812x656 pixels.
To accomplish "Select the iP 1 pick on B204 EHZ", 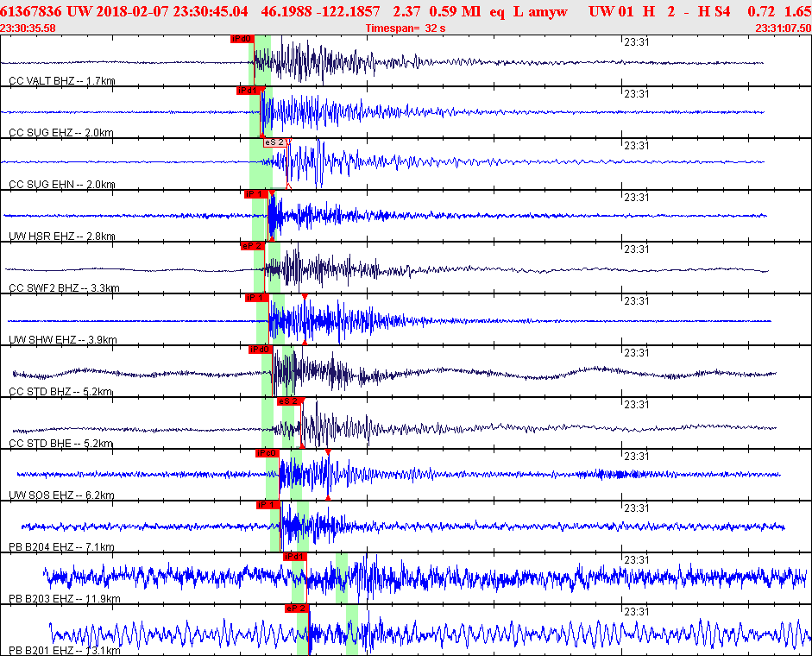I will 268,505.
